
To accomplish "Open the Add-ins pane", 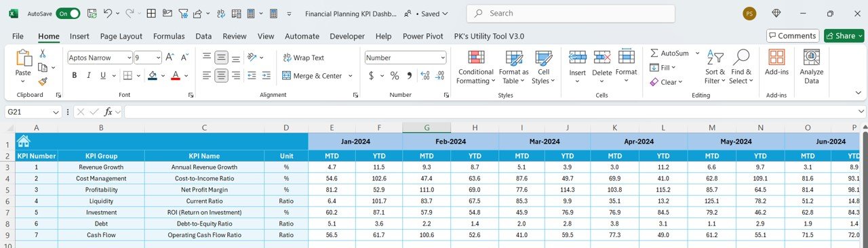I will [x=776, y=63].
